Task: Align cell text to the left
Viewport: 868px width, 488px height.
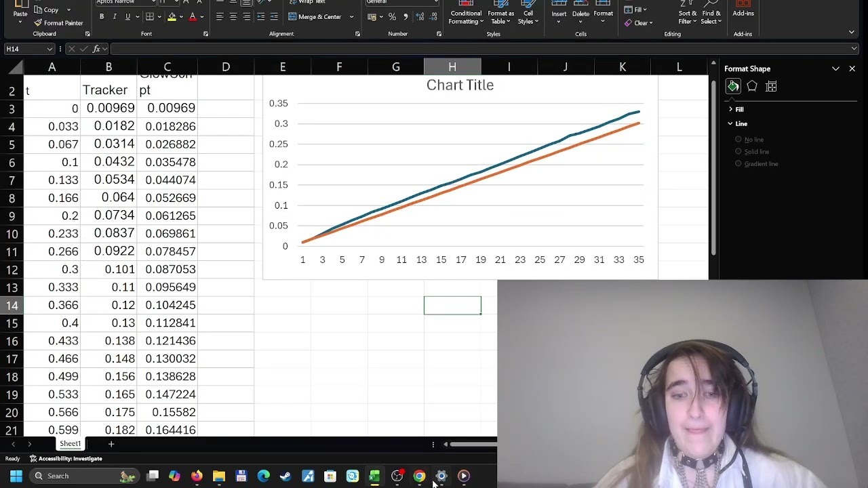Action: click(x=220, y=16)
